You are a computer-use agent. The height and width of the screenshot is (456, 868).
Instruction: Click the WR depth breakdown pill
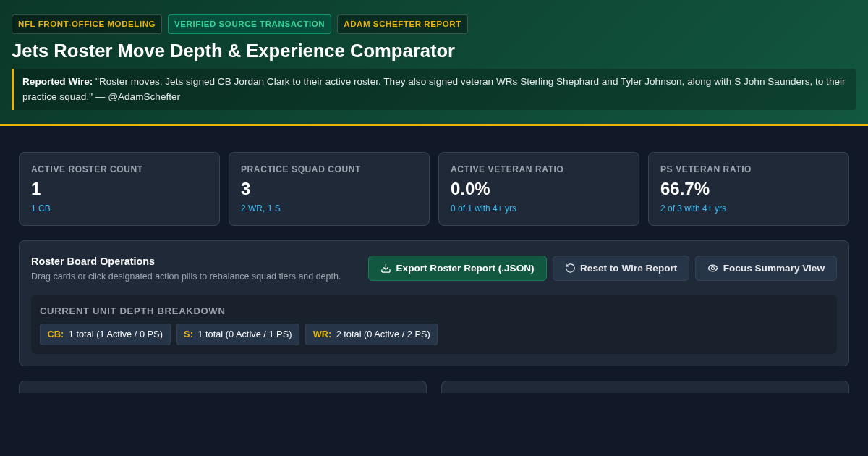(x=371, y=334)
